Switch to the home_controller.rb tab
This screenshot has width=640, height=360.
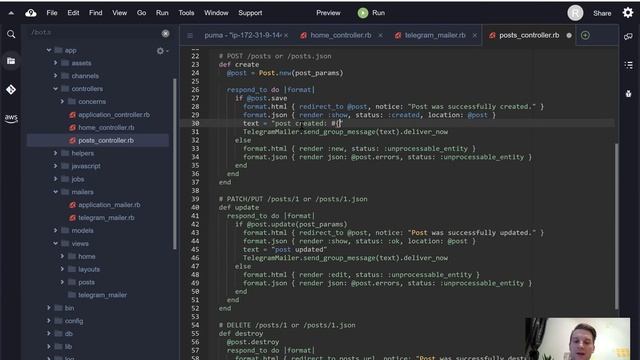tap(341, 36)
